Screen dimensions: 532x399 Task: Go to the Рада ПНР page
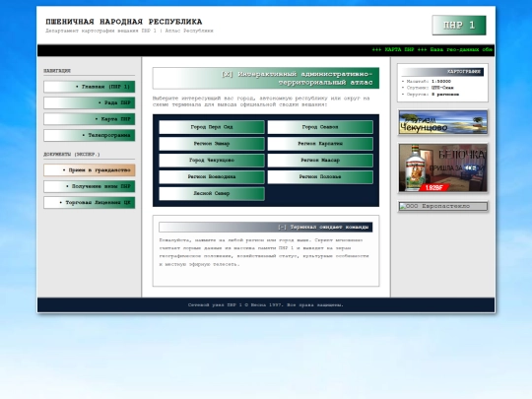coord(90,102)
